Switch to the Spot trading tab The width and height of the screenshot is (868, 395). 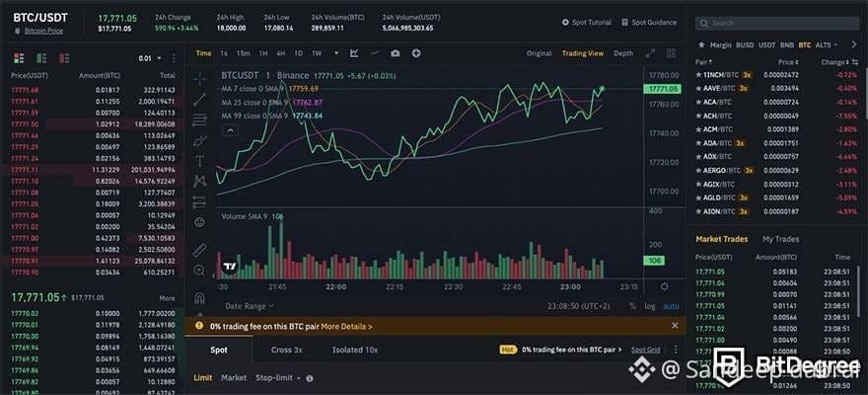(x=219, y=350)
